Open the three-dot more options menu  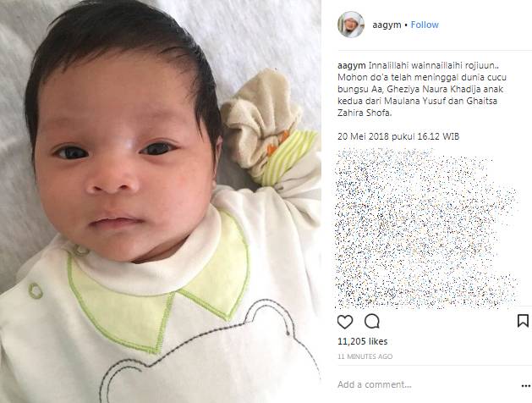coord(526,386)
